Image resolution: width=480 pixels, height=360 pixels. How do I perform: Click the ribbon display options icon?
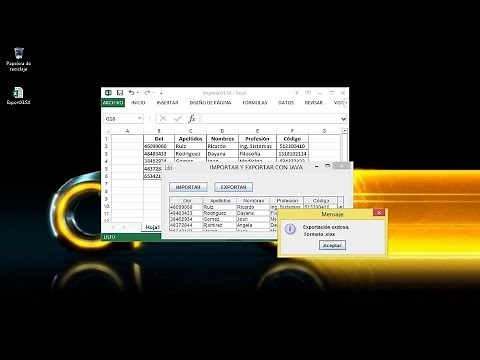308,93
